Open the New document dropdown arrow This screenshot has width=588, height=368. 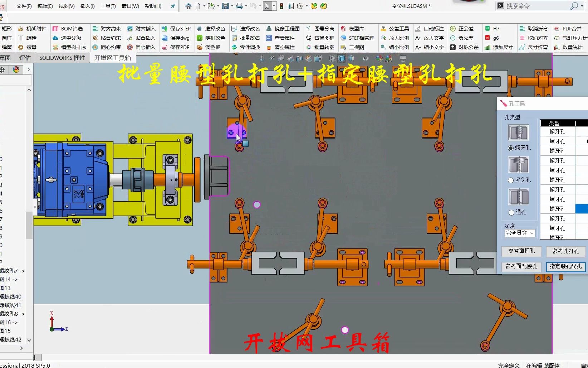pyautogui.click(x=204, y=6)
